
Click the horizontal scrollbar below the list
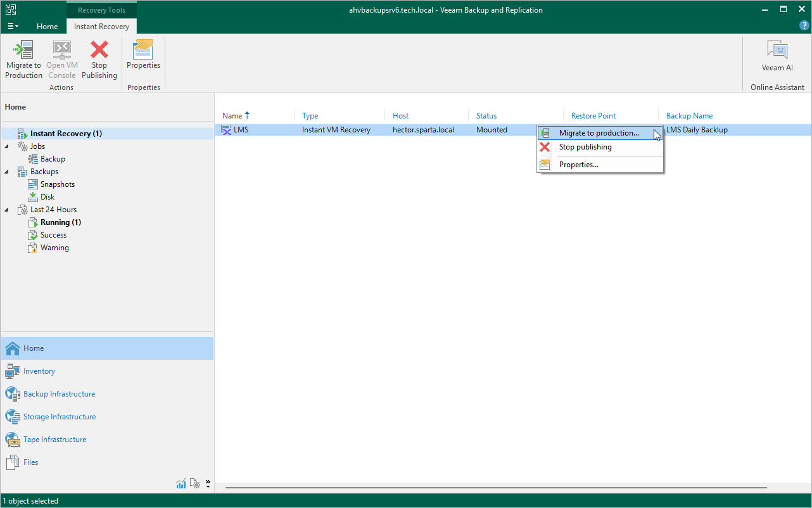(x=496, y=488)
